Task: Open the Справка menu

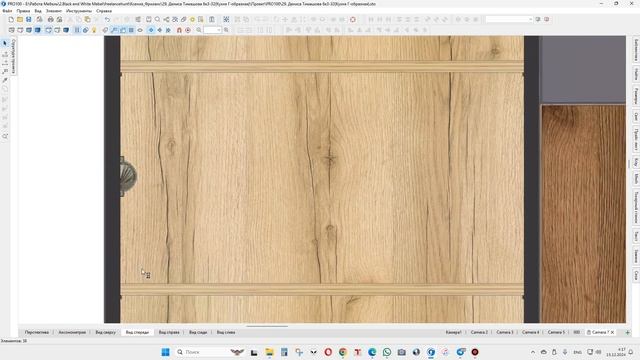Action: [104, 11]
